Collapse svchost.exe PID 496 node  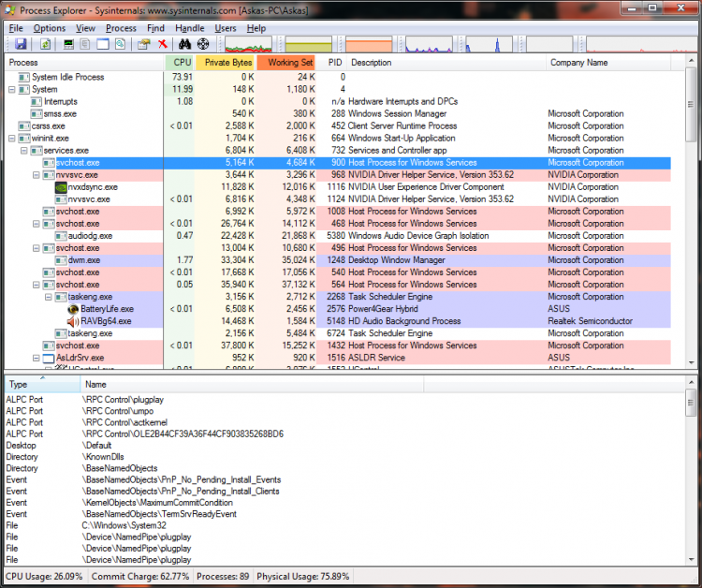[x=37, y=248]
